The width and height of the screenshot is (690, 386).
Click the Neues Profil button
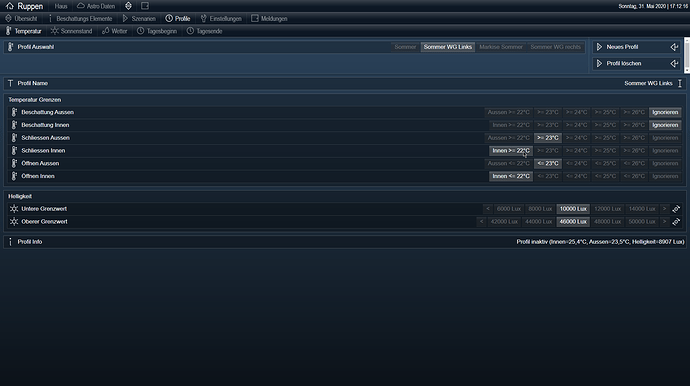pos(636,47)
